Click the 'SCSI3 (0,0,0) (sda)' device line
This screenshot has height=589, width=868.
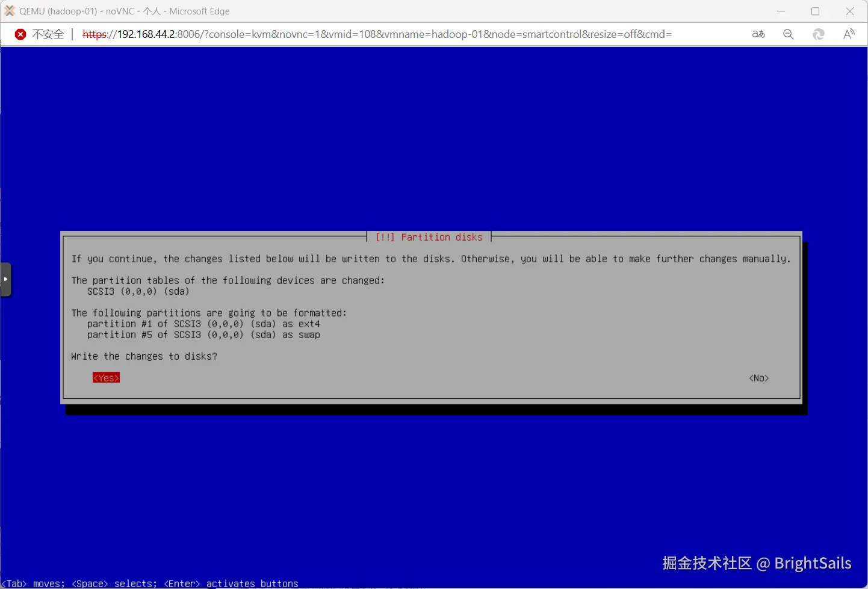[138, 291]
